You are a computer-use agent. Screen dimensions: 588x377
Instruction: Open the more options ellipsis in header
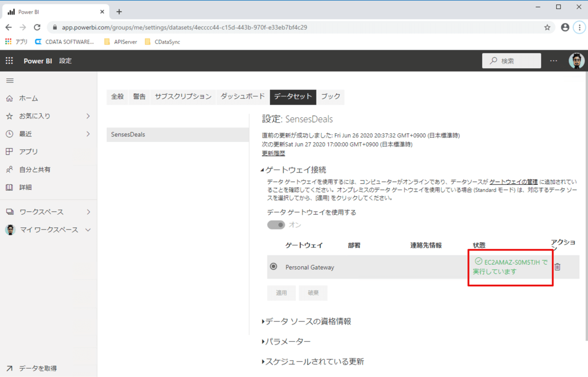554,61
